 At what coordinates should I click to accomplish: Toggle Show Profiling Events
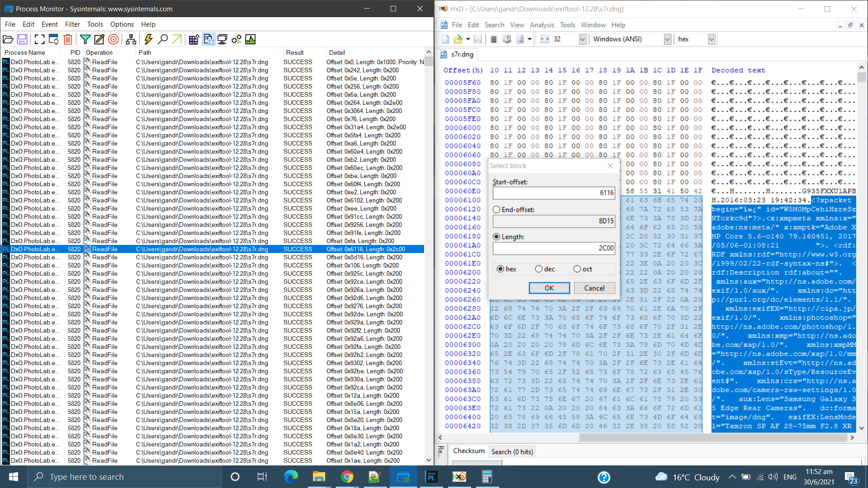[x=250, y=39]
